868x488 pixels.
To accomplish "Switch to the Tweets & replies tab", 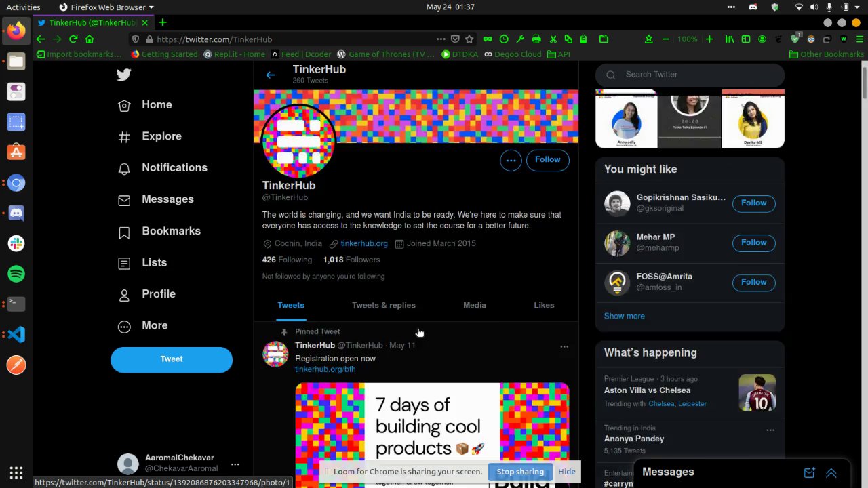I will 384,305.
